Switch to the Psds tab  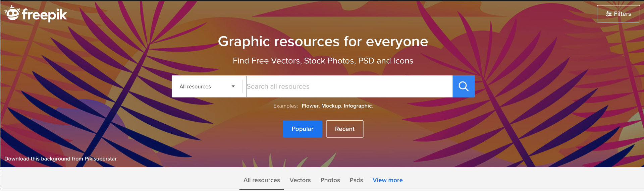[356, 180]
